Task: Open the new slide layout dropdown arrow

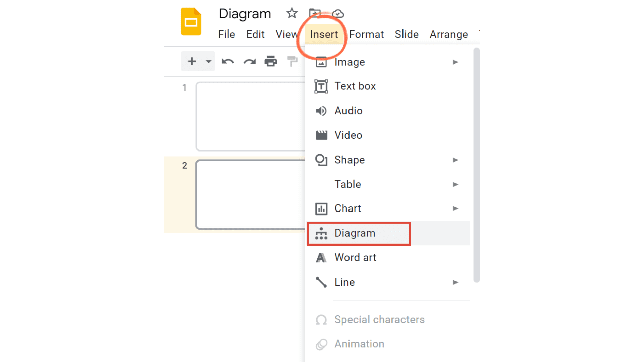Action: pyautogui.click(x=208, y=61)
